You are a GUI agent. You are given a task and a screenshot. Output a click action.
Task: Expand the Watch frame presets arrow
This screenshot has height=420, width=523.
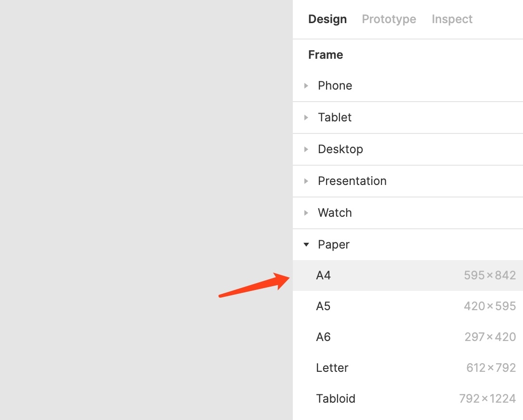pos(306,213)
